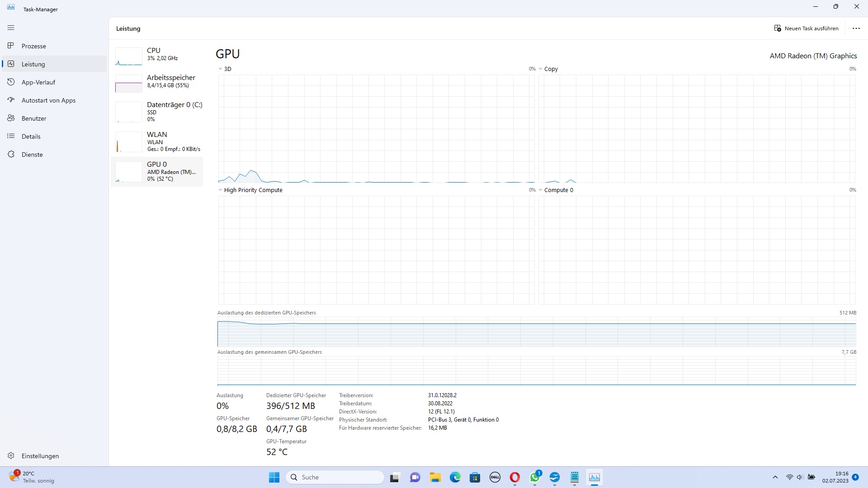This screenshot has width=868, height=488.
Task: Open the Dienste services icon
Action: pyautogui.click(x=11, y=154)
